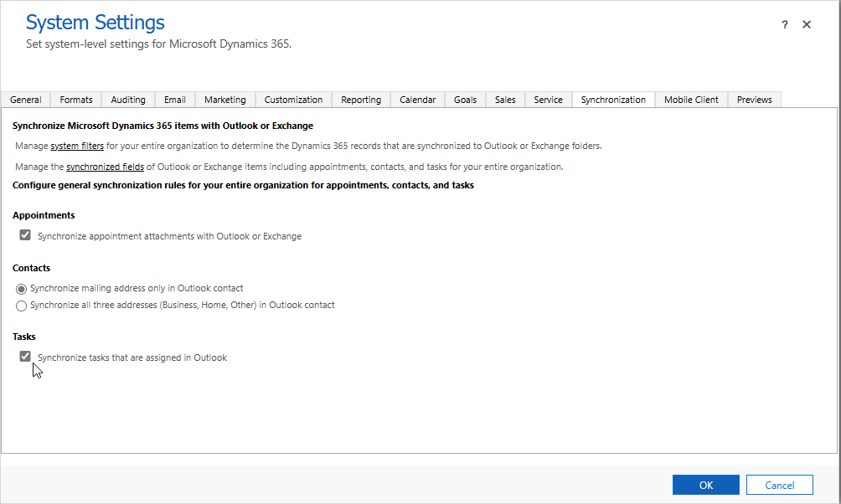
Task: Select the Calendar tab
Action: (418, 100)
